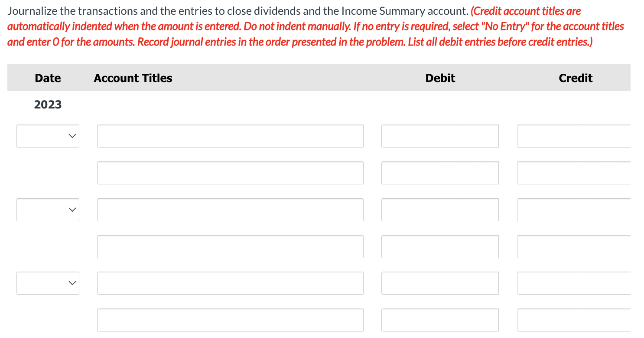The image size is (644, 338).
Task: Select the first Debit amount field
Action: click(x=439, y=136)
